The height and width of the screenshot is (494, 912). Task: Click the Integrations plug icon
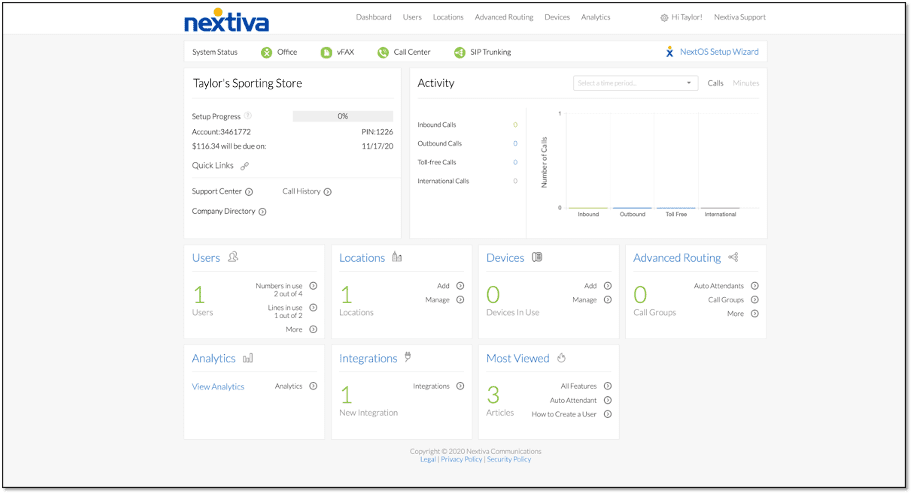tap(408, 357)
